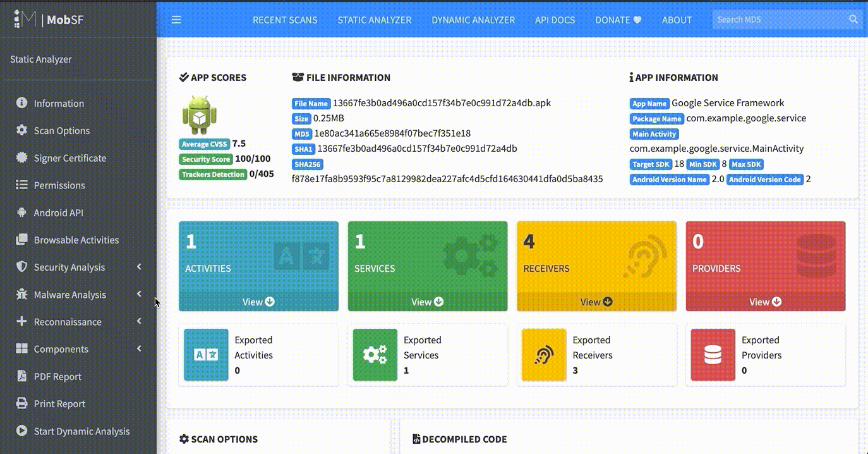Open Static Analyzer in top navigation
Image resolution: width=868 pixels, height=454 pixels.
tap(375, 20)
